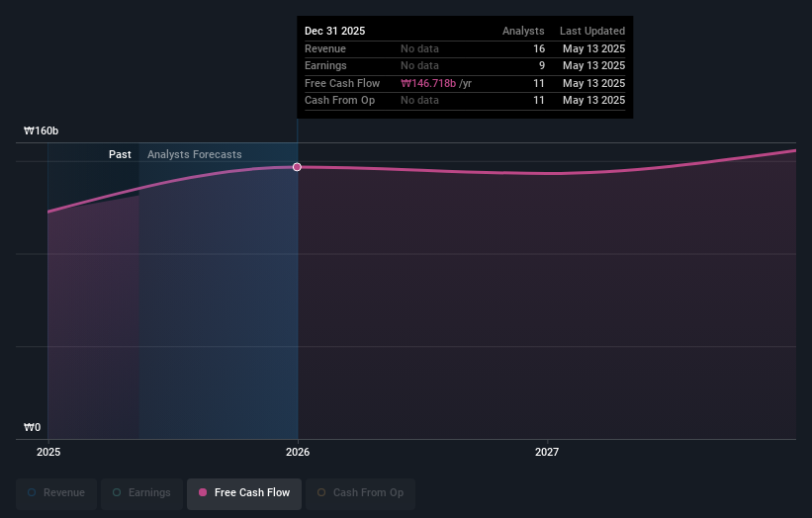Select the highlighted Dec 31 2025 data point

pos(297,167)
